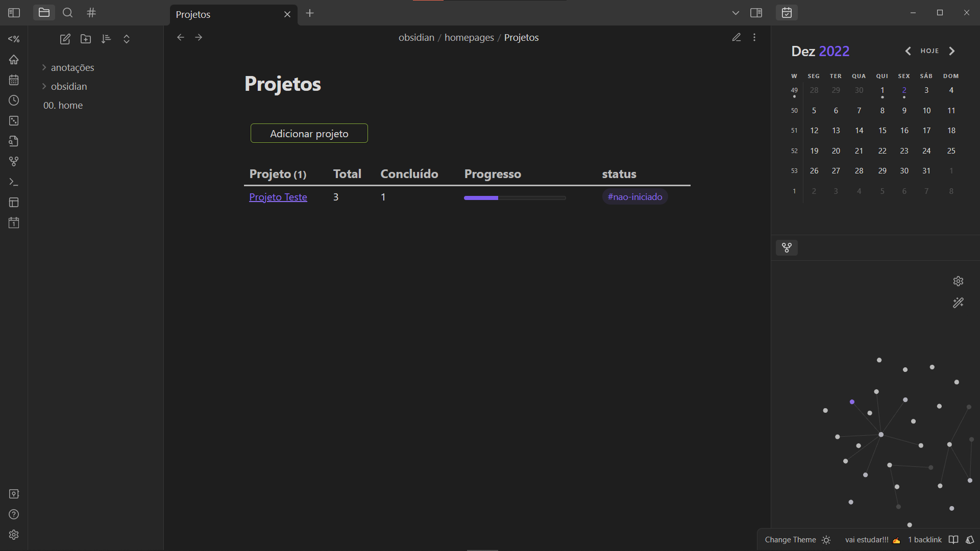The height and width of the screenshot is (551, 980).
Task: Open the graph view ribbon icon
Action: pos(14,162)
